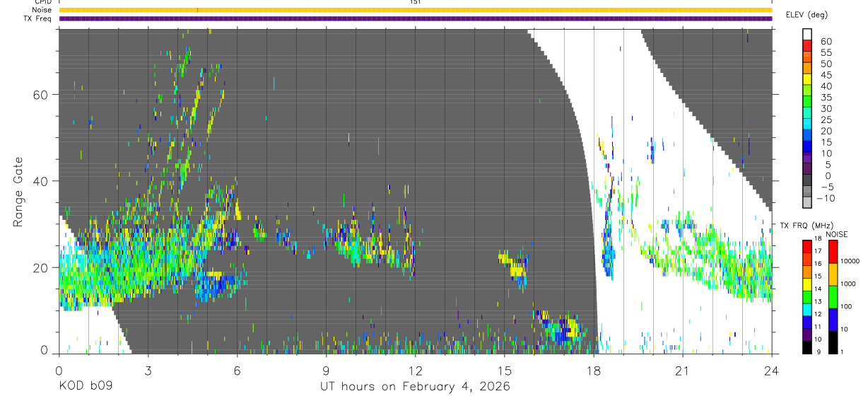Click the 55 value on the ELEV scale

[826, 52]
